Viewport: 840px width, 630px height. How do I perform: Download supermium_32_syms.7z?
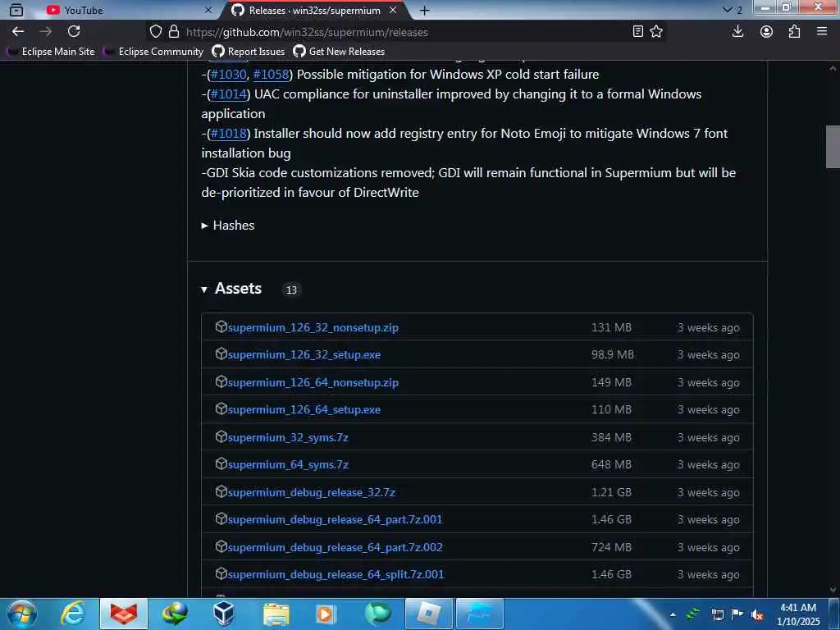point(288,437)
